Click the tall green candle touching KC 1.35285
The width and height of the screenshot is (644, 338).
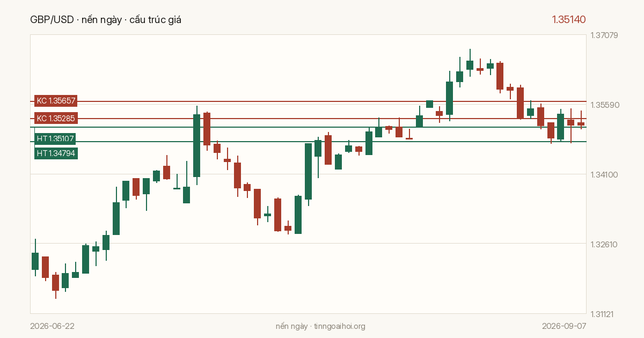[x=196, y=145]
